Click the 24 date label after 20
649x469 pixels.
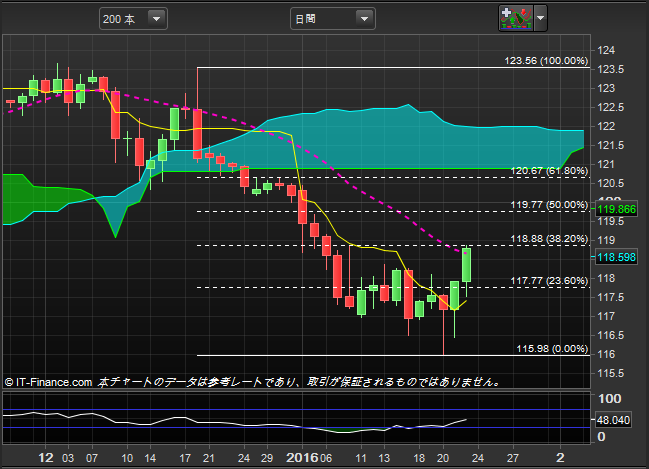point(478,458)
